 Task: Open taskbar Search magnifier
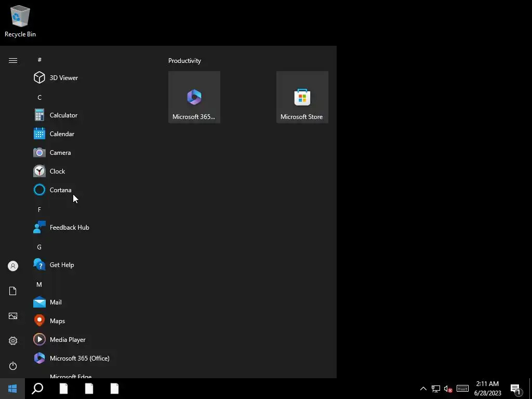tap(37, 389)
